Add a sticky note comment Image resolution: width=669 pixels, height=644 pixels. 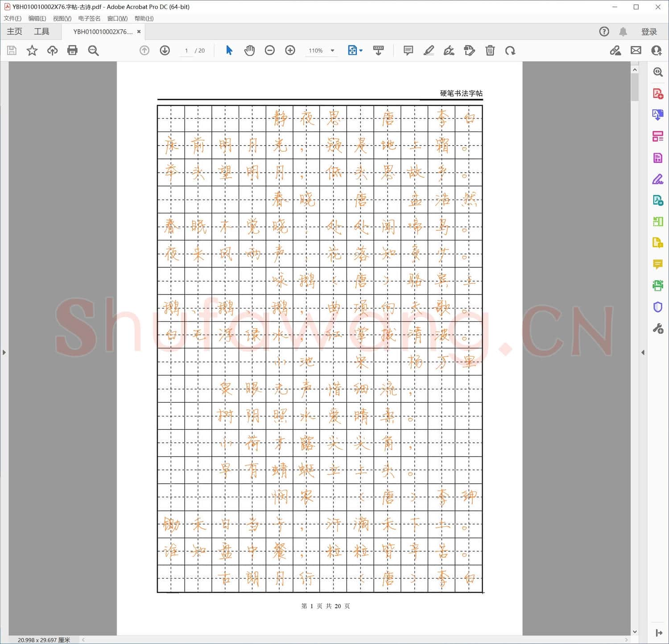pyautogui.click(x=408, y=50)
